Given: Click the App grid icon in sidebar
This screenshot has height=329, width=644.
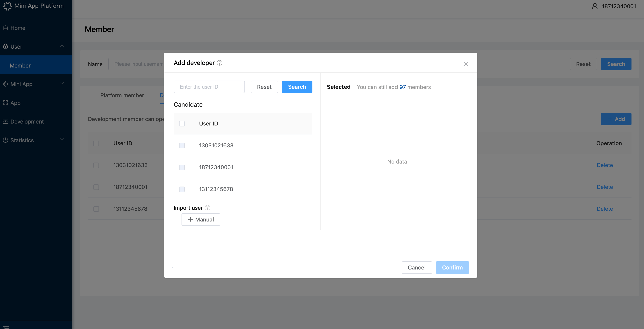Looking at the screenshot, I should 5,103.
